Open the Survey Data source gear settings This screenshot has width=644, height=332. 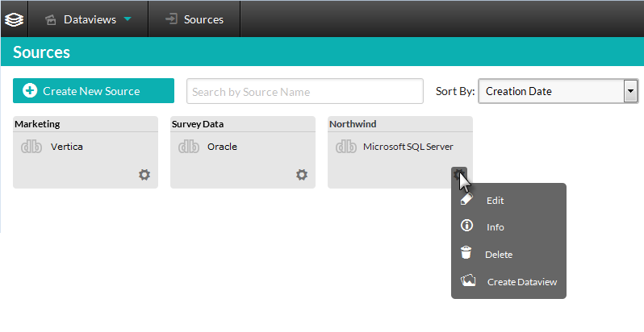tap(302, 175)
